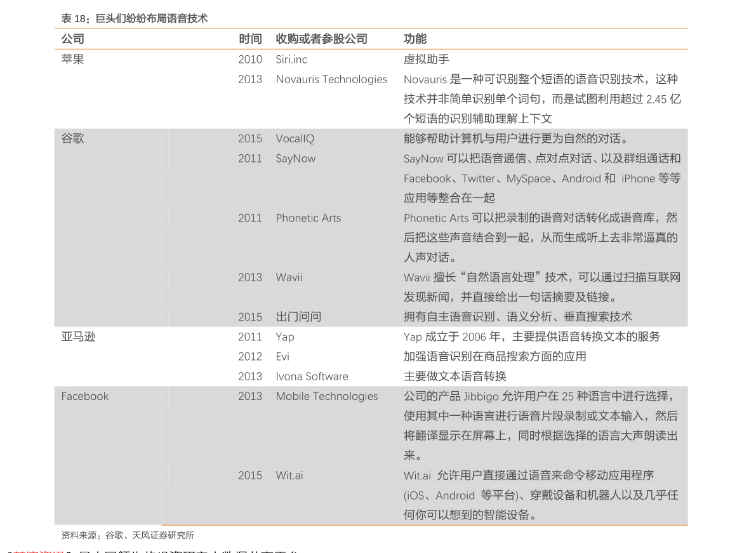This screenshot has width=756, height=553.
Task: Click the line 'Phonetic Arts 可以把录制的语音对话转化成语音库'
Action: (x=529, y=218)
